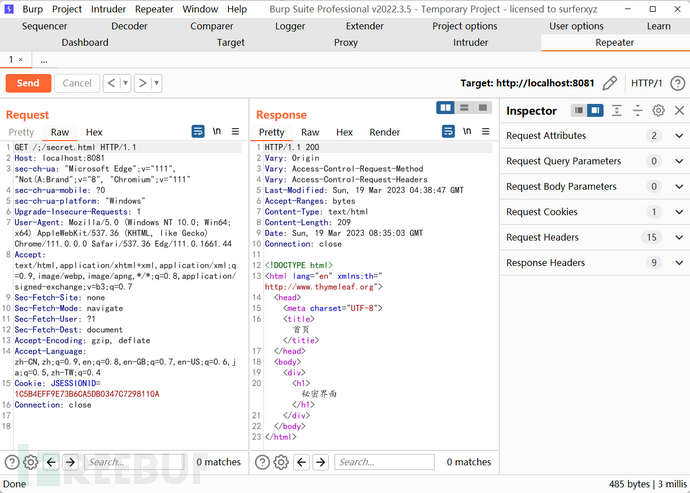Viewport: 690px width, 493px height.
Task: Close Repeater tab 1
Action: (20, 59)
